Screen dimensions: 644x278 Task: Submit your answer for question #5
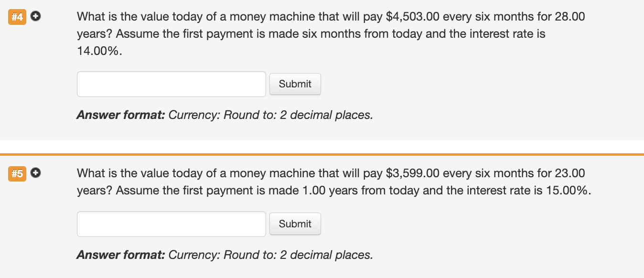pyautogui.click(x=295, y=224)
